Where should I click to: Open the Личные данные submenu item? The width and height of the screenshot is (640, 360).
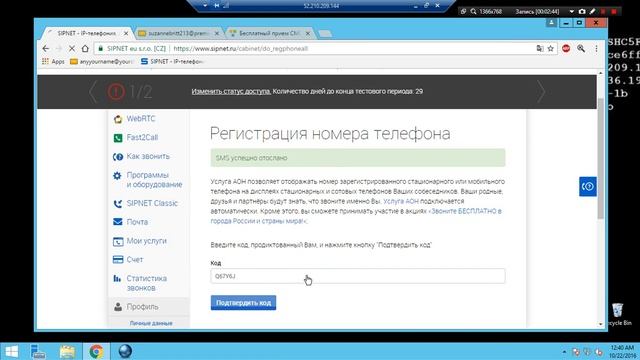(x=151, y=323)
